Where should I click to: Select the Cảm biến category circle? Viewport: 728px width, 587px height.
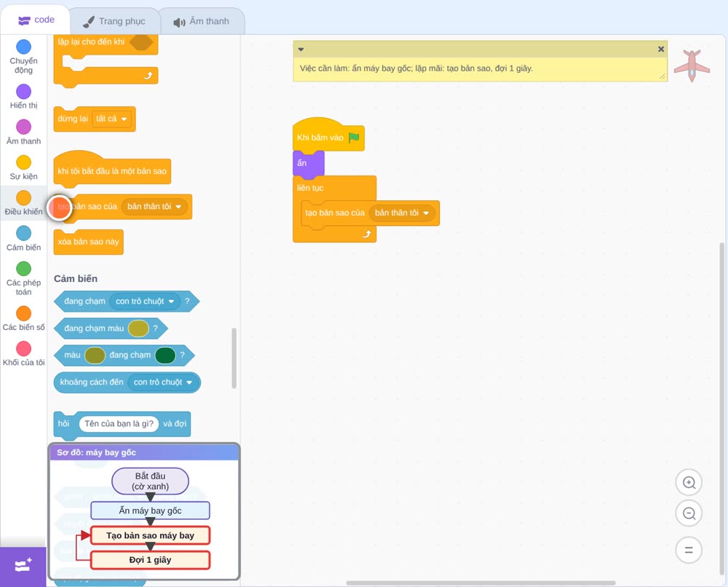pyautogui.click(x=24, y=233)
